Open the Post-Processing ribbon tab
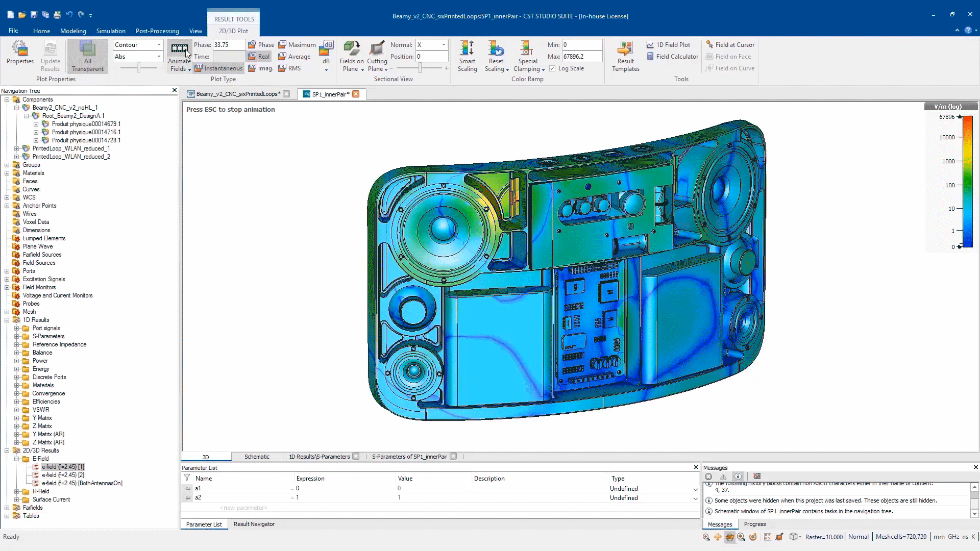Viewport: 980px width, 551px height. click(157, 31)
